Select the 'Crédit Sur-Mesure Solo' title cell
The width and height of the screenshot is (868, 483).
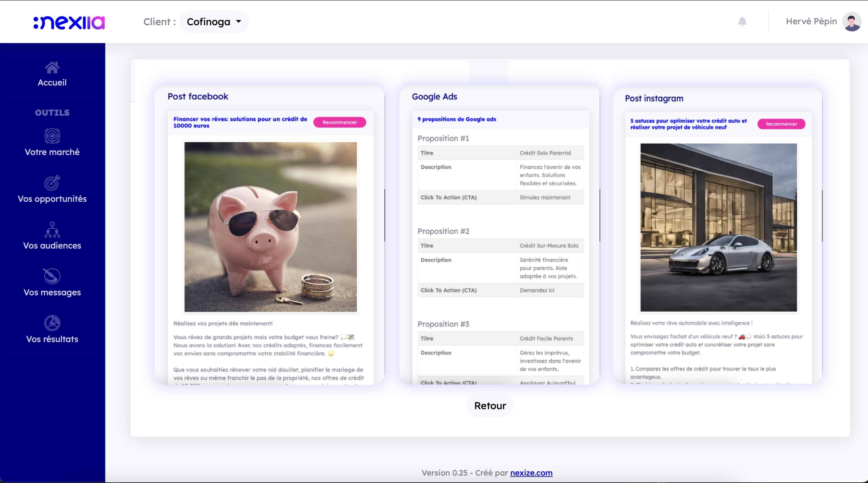tap(550, 246)
